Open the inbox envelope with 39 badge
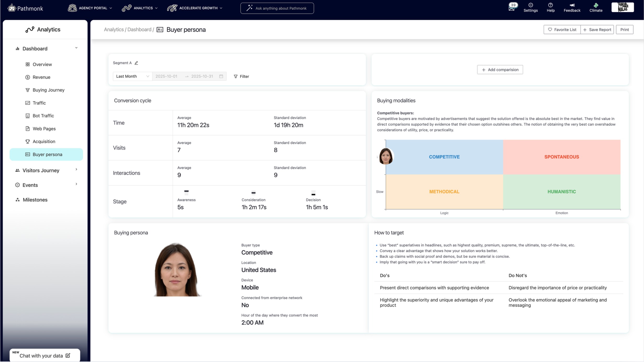Viewport: 644px width, 362px height. tap(512, 8)
